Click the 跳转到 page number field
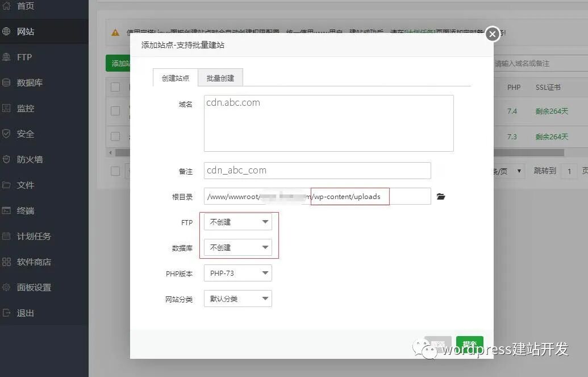This screenshot has width=588, height=377. tap(569, 171)
